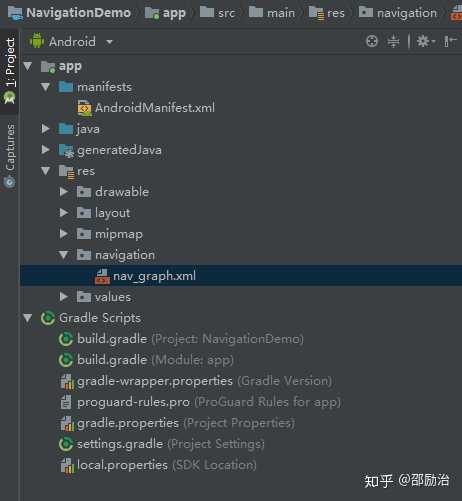Click the collapse all icon
The image size is (462, 501).
tap(393, 42)
